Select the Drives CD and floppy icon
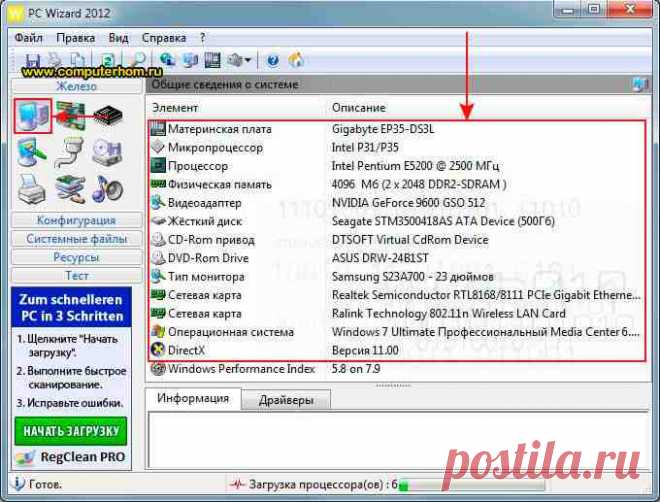The width and height of the screenshot is (660, 502). tap(107, 152)
